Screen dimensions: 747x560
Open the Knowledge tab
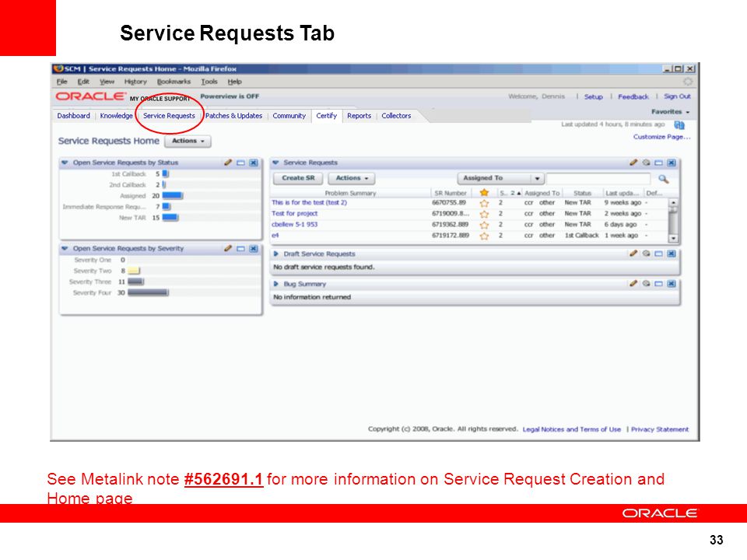(x=116, y=116)
